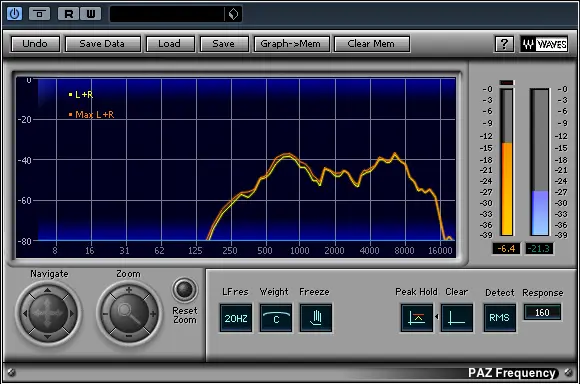Zoom out vertically with bottom minus
580x384 pixels.
(129, 336)
